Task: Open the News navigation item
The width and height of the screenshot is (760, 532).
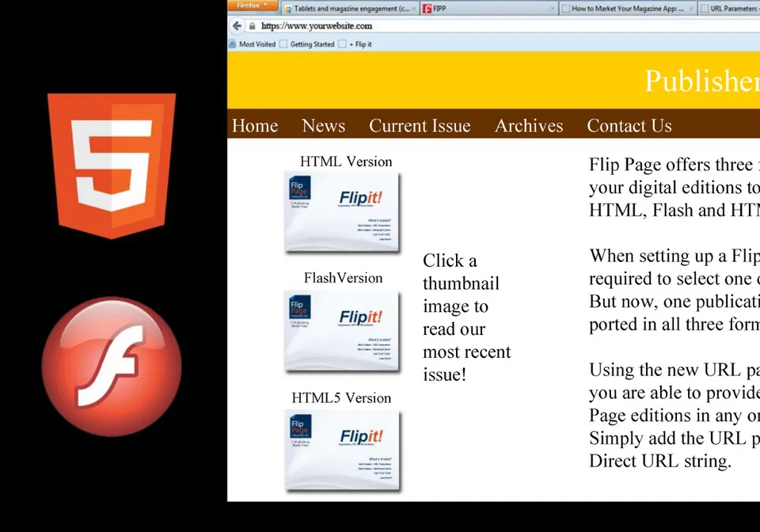Action: point(323,126)
